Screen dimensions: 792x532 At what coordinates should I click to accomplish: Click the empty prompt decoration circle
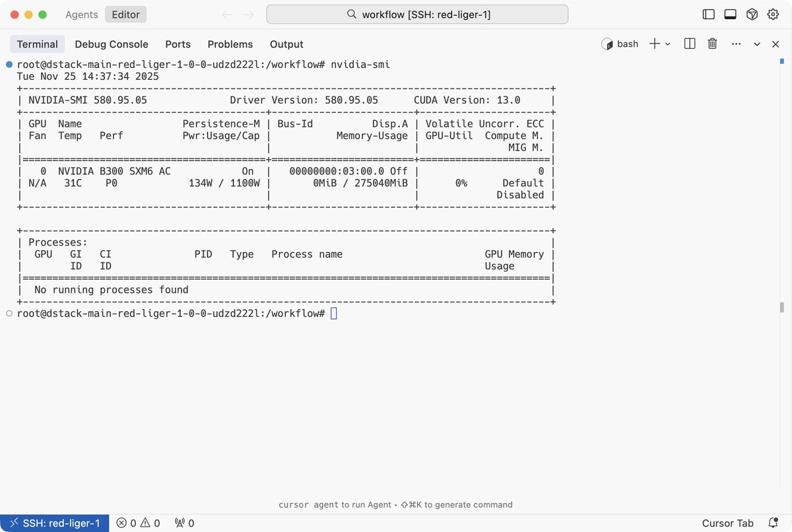[x=9, y=314]
